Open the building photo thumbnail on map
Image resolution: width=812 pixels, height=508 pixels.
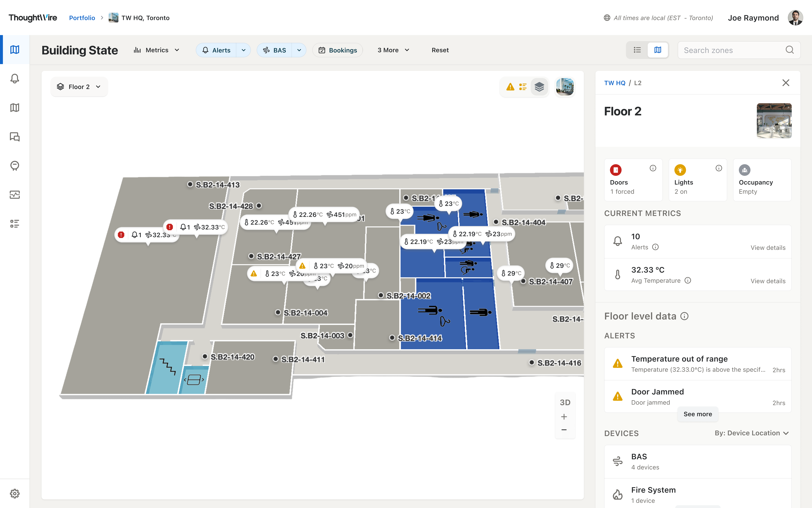point(565,87)
